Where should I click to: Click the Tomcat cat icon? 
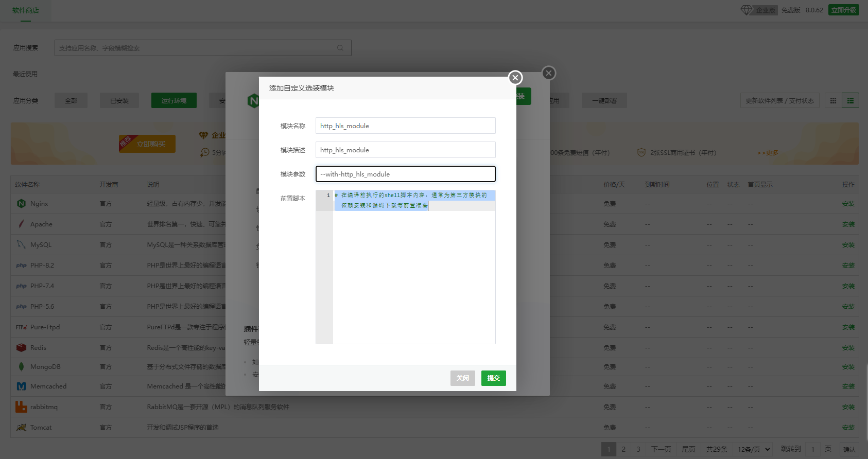click(x=21, y=427)
